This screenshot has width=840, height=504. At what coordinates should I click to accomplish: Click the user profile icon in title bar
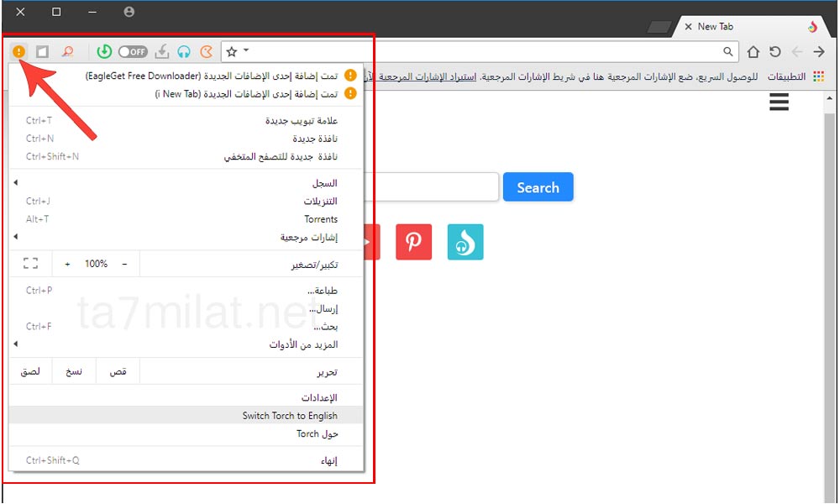click(x=129, y=12)
